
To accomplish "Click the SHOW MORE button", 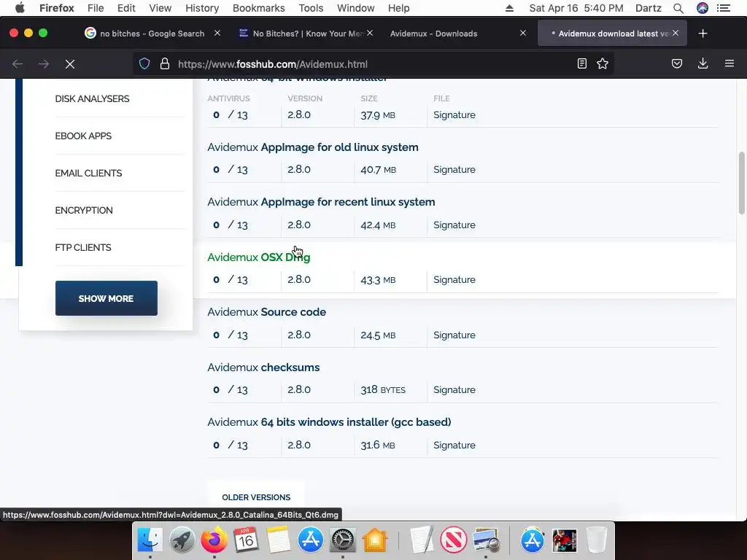I will [107, 298].
